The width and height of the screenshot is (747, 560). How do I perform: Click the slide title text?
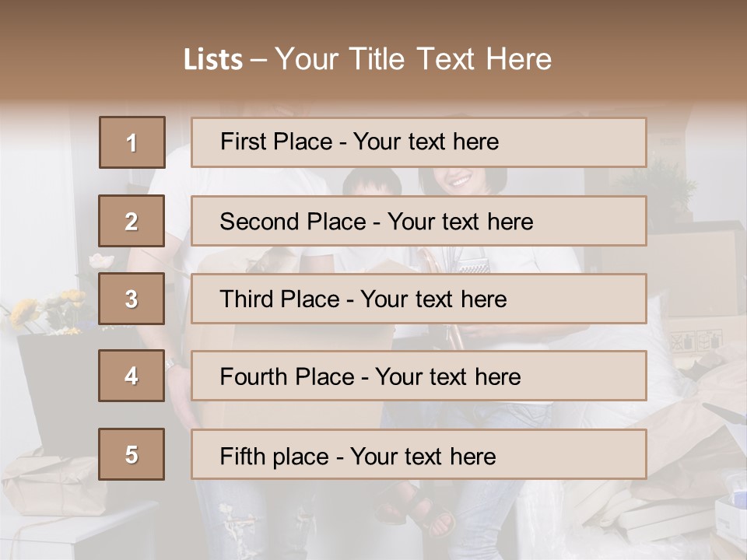368,59
